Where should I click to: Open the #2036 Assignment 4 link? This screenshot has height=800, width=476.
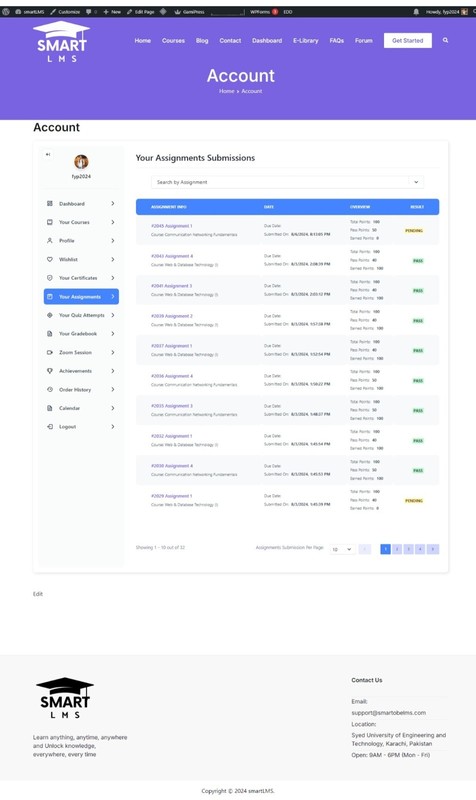point(172,376)
